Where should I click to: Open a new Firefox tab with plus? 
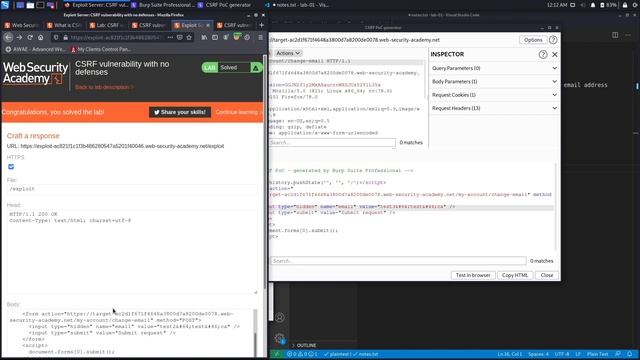click(x=261, y=25)
